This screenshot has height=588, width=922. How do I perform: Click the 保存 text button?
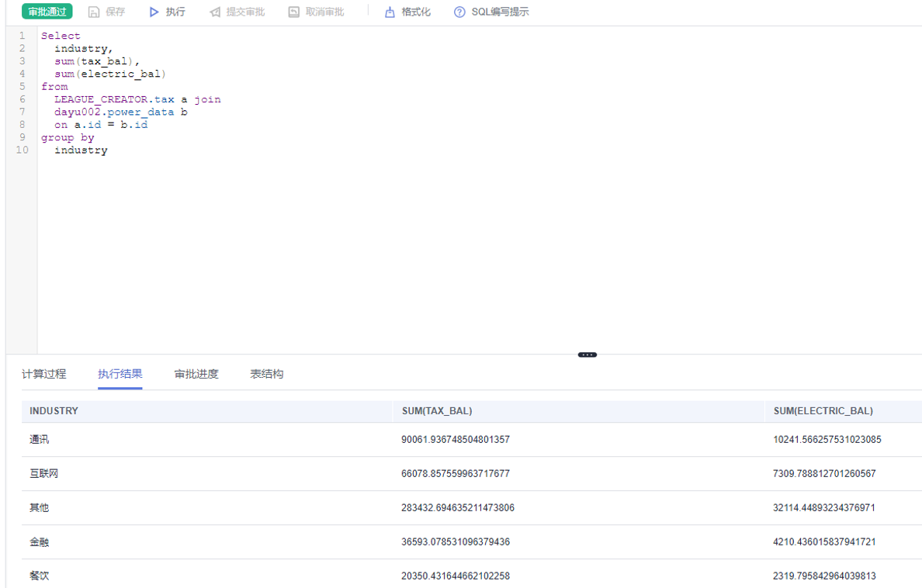[x=115, y=12]
